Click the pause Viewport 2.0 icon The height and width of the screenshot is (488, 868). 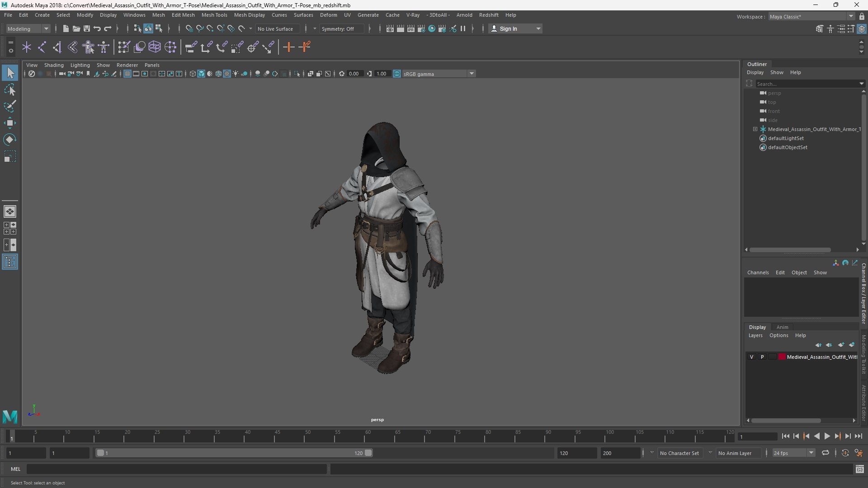[x=463, y=28]
